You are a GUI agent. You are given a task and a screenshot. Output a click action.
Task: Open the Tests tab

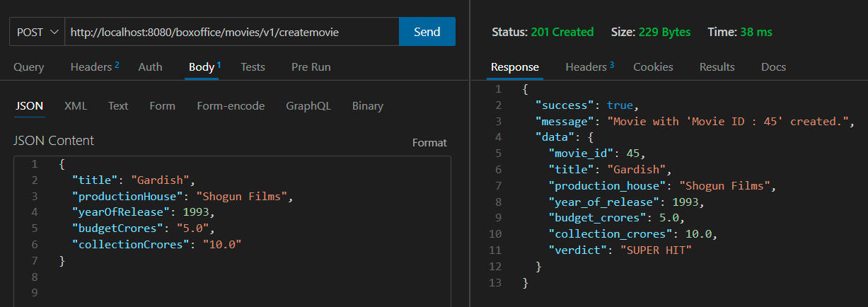pyautogui.click(x=253, y=67)
